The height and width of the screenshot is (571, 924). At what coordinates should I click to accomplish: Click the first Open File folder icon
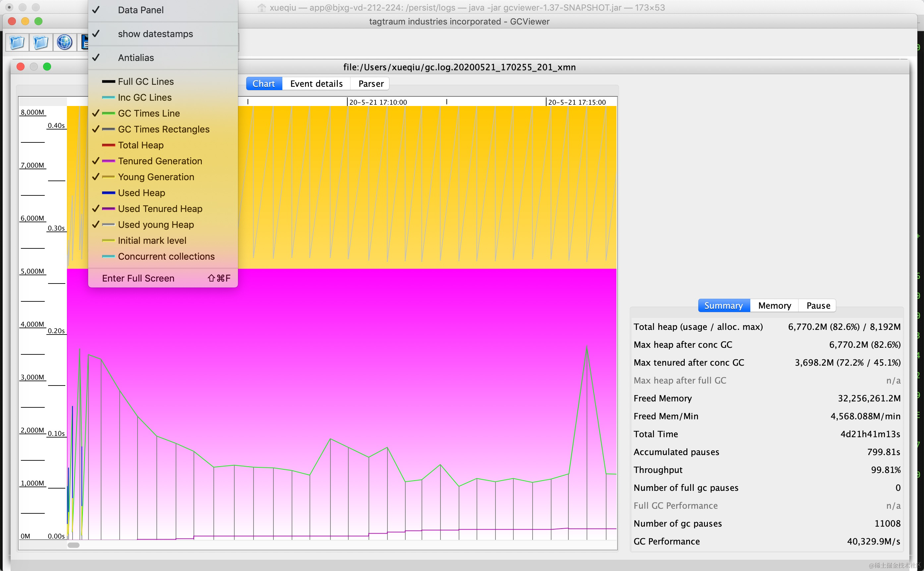[17, 42]
